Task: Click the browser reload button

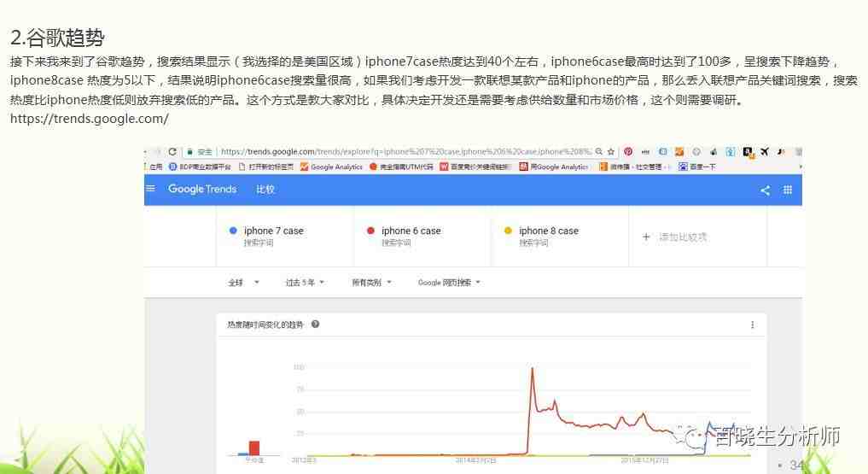Action: [x=172, y=151]
